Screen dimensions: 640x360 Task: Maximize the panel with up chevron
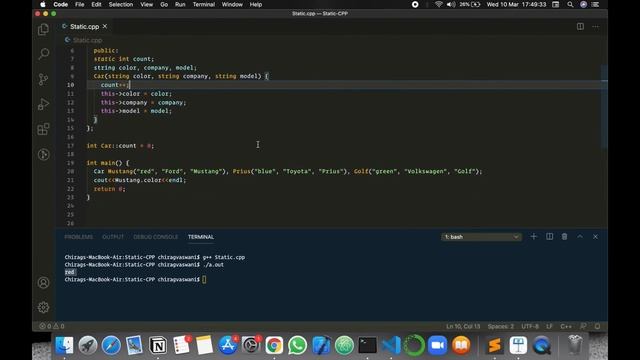[x=580, y=237]
